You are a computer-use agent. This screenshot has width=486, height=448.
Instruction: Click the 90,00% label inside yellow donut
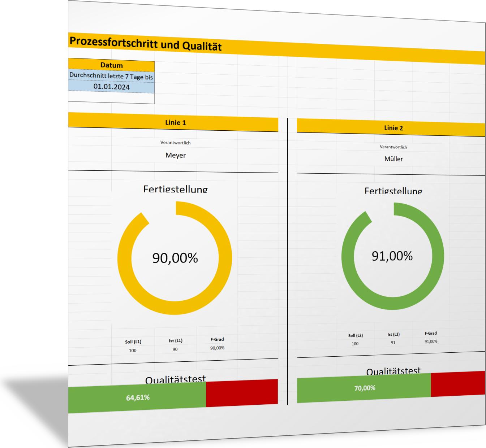[175, 258]
